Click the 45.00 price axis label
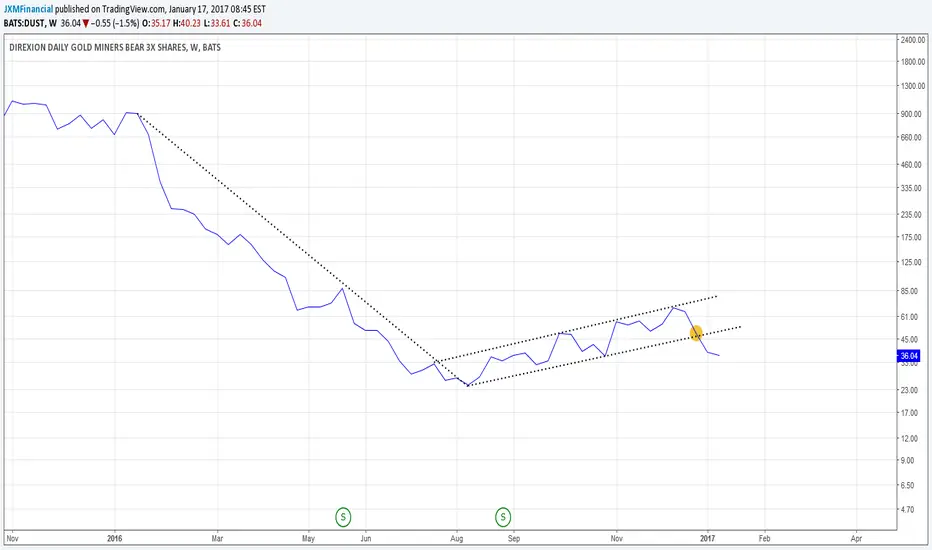 pyautogui.click(x=909, y=340)
